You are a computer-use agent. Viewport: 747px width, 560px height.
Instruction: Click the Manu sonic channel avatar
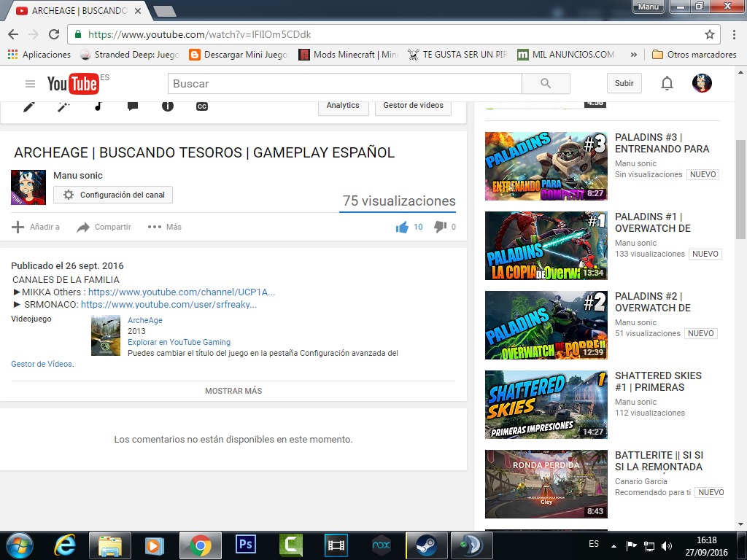click(x=28, y=187)
